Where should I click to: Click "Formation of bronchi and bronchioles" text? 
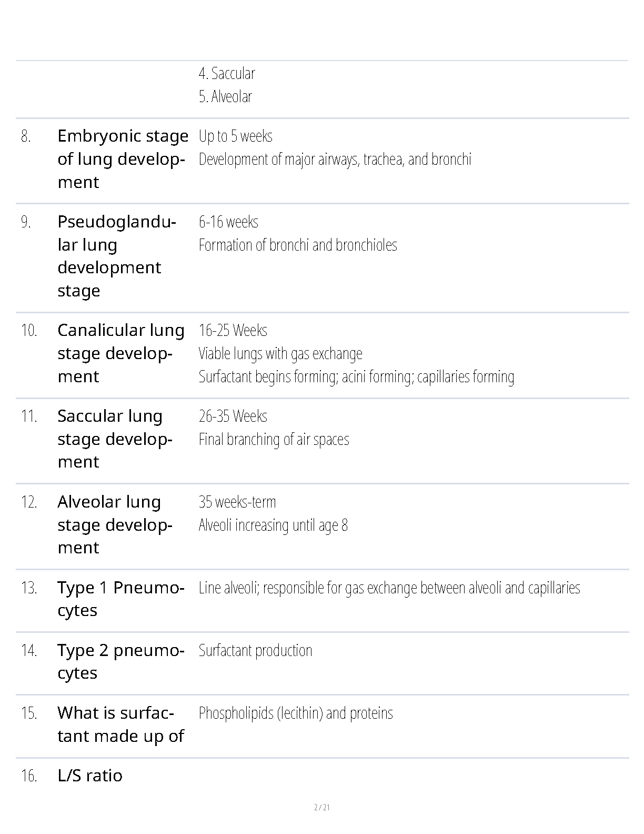coord(298,245)
